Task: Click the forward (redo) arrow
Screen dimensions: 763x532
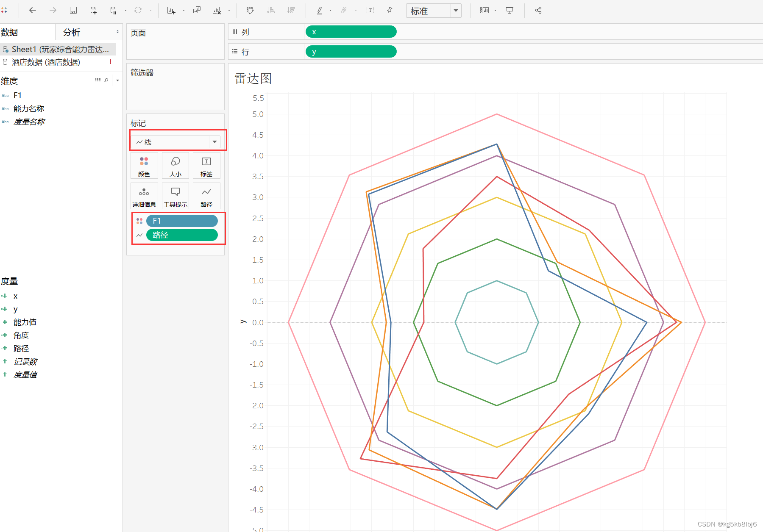Action: 53,10
